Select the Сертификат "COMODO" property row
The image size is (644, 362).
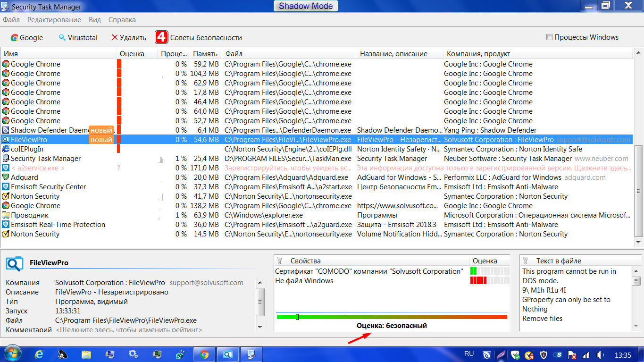tap(392, 271)
